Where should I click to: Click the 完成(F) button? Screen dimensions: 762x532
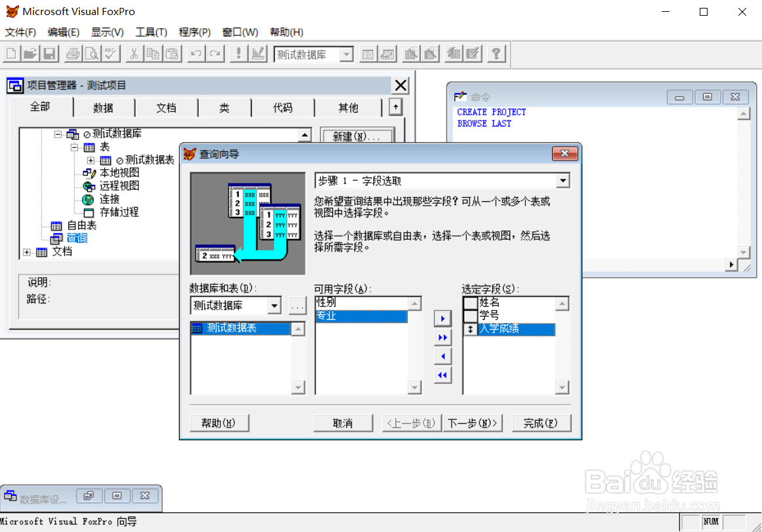[541, 423]
